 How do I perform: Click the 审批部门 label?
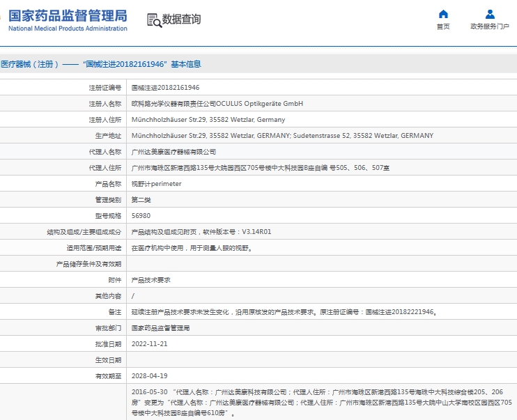tap(108, 328)
